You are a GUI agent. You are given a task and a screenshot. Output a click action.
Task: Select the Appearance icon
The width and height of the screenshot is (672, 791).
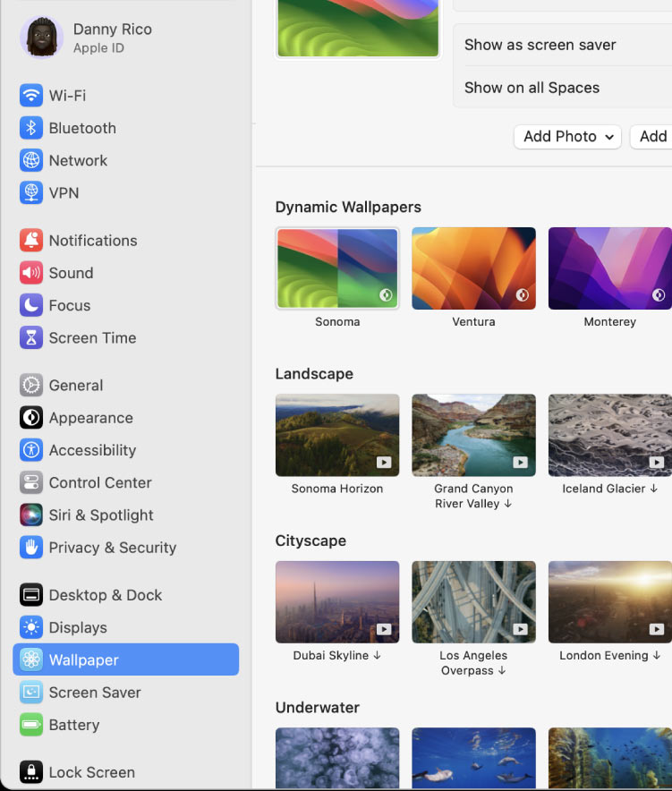(x=31, y=418)
